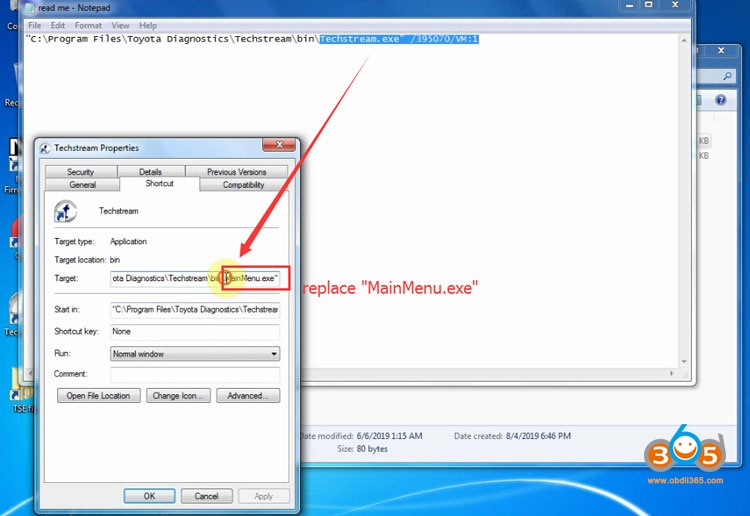Click the Target input field
The image size is (750, 516).
point(195,278)
